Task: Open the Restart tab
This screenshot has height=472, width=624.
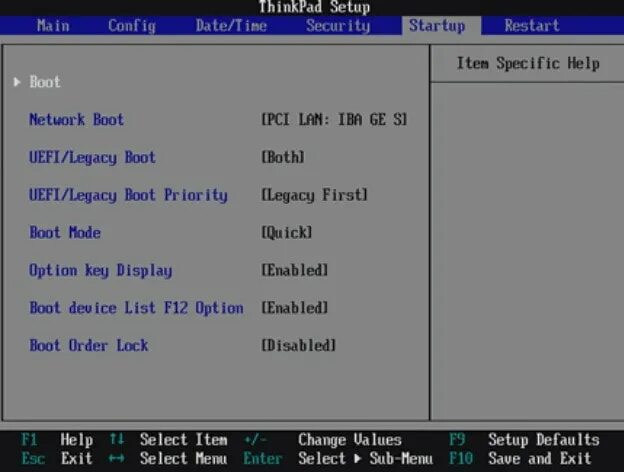Action: (x=532, y=26)
